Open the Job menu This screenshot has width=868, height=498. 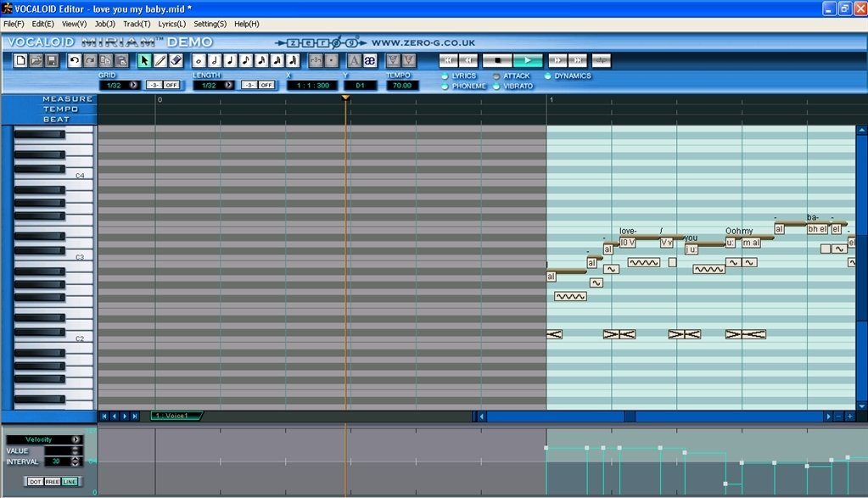(x=105, y=24)
